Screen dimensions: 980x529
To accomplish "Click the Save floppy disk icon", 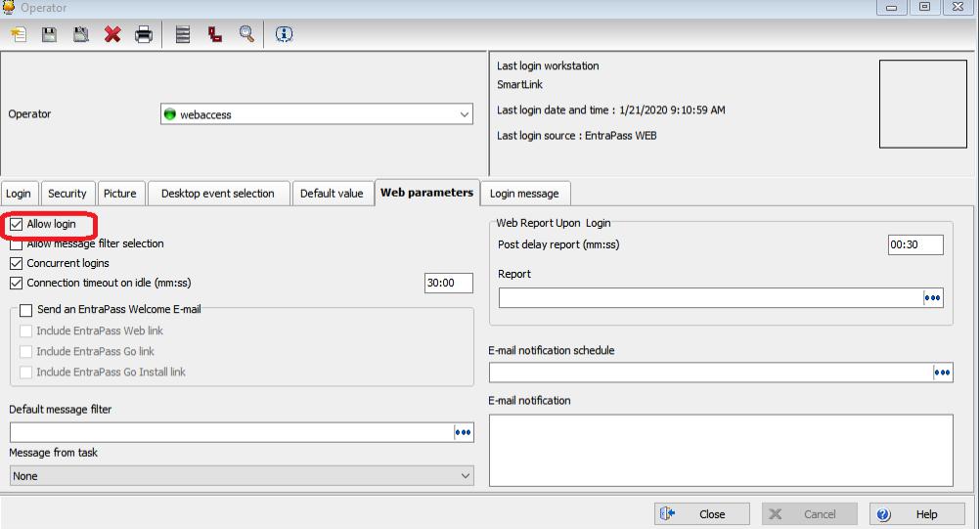I will tap(49, 34).
